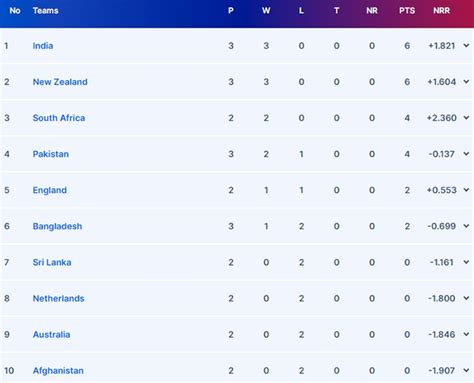Expand India row details chevron
Screen dimensions: 474x383
click(x=466, y=46)
